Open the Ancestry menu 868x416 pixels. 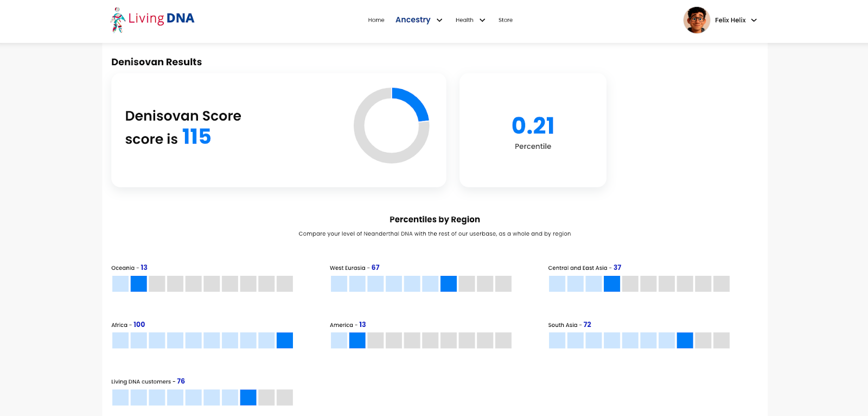[x=413, y=20]
